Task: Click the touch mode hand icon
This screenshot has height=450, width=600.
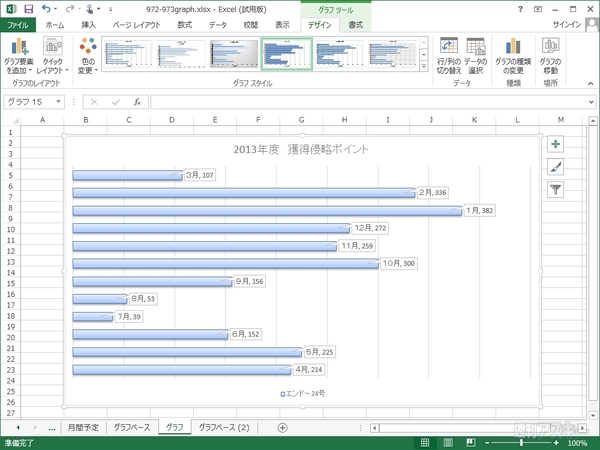Action: [x=90, y=9]
